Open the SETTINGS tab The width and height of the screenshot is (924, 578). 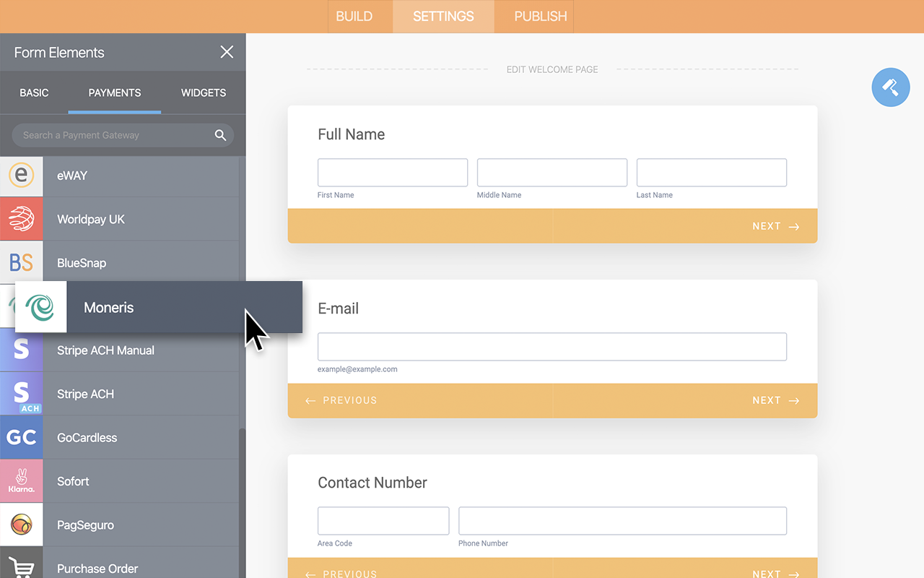point(443,16)
